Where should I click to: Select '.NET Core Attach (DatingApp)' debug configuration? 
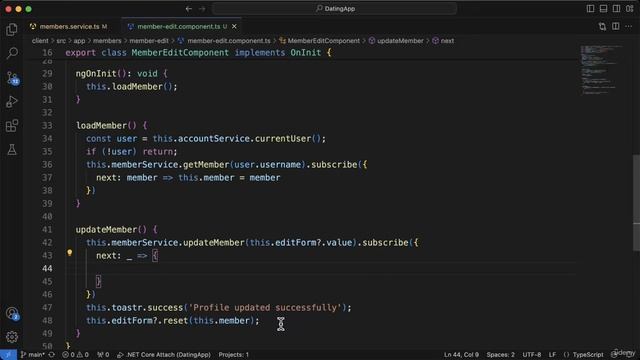[164, 355]
